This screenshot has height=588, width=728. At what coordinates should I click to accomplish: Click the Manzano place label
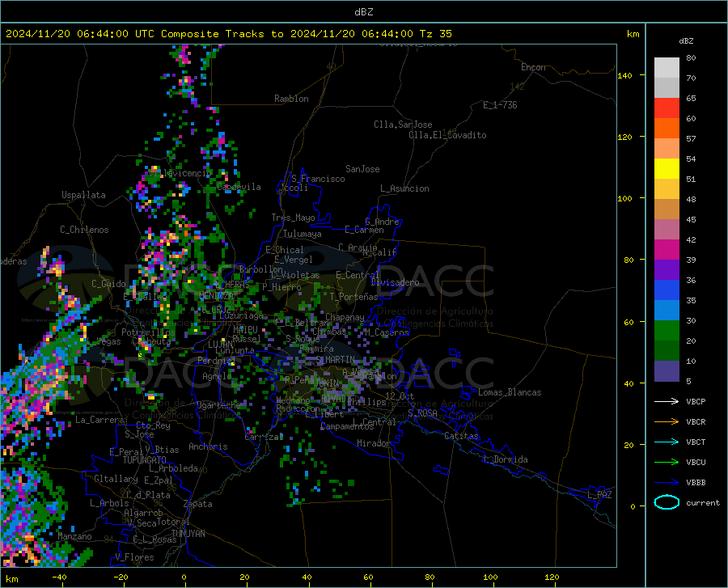coord(74,536)
